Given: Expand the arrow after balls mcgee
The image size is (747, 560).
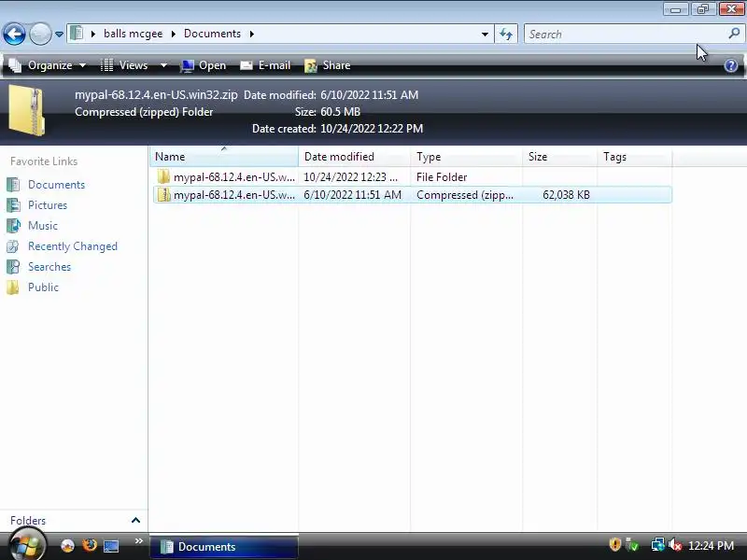Looking at the screenshot, I should (x=174, y=34).
